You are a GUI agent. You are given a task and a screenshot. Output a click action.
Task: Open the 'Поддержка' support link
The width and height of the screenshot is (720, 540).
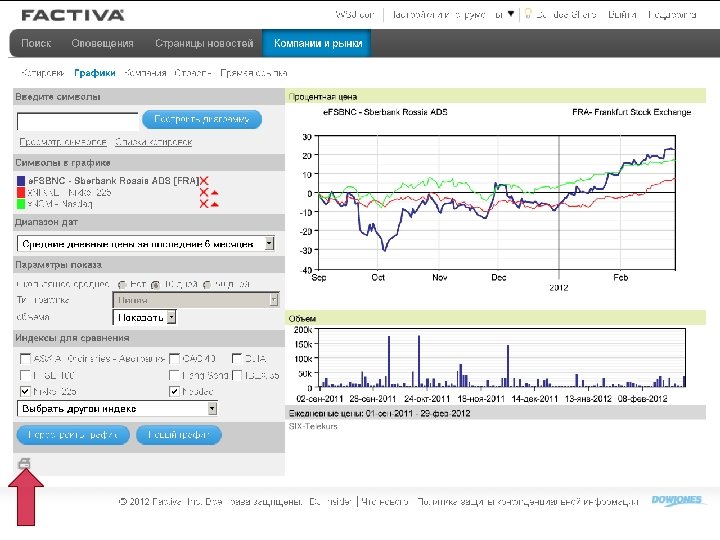click(672, 14)
